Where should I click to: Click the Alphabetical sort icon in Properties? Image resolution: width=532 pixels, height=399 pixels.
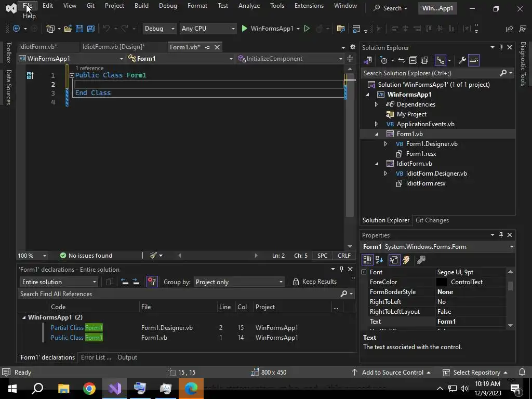[x=379, y=260]
